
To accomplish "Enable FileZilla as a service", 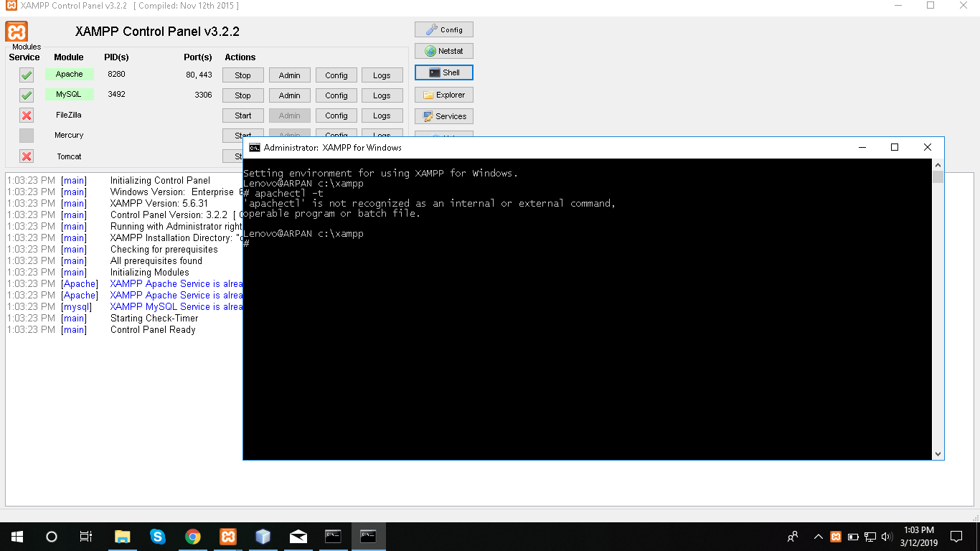I will point(26,115).
